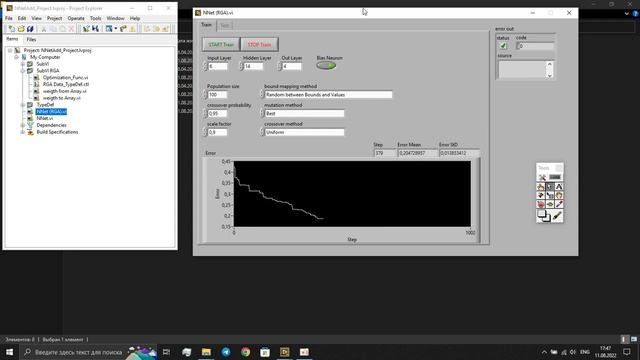Image resolution: width=640 pixels, height=360 pixels.
Task: Select the Edit Text labeling tool
Action: tap(559, 187)
